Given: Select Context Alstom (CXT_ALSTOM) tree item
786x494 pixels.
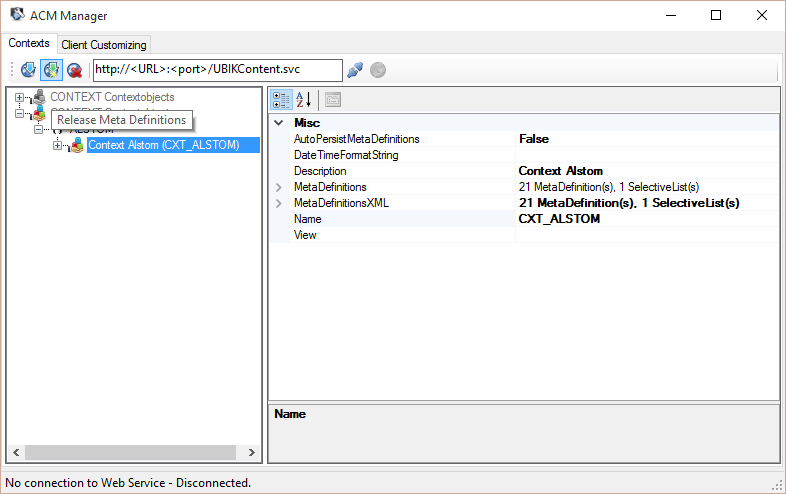Looking at the screenshot, I should click(x=164, y=146).
